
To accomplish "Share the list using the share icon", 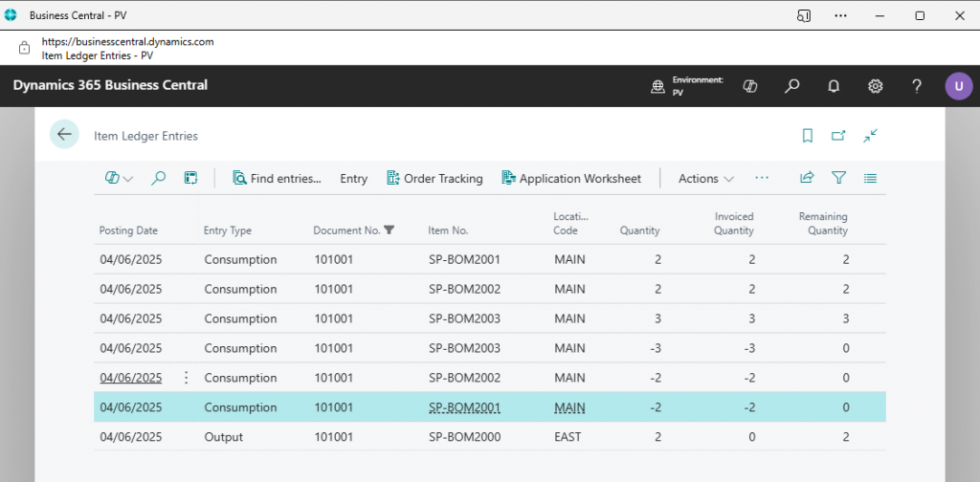I will [807, 178].
